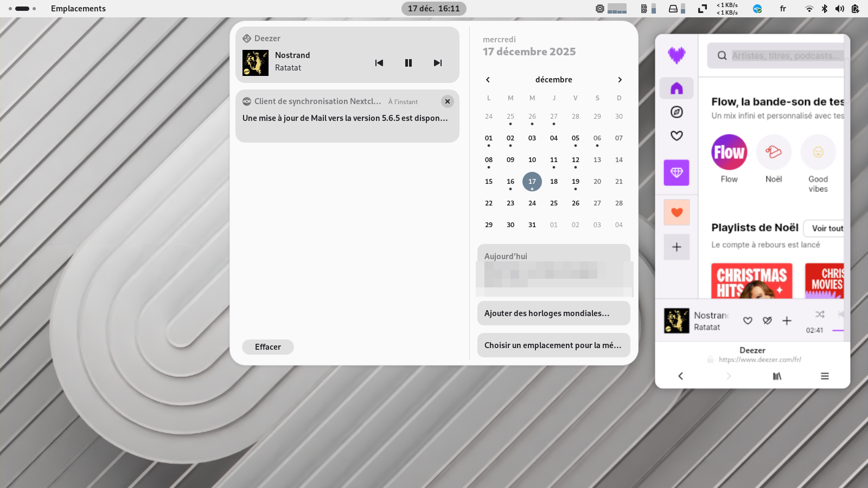868x488 pixels.
Task: Go to previous month in calendar
Action: pos(488,80)
